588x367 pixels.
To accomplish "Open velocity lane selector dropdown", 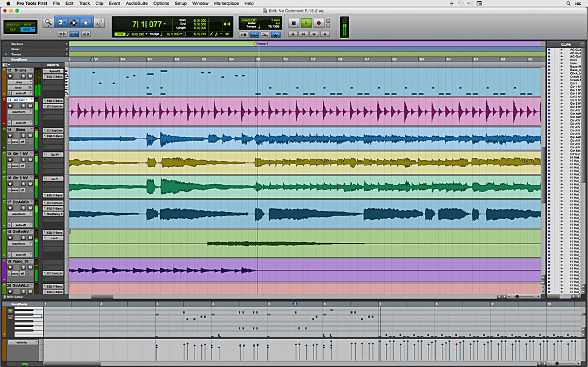I will pos(22,342).
